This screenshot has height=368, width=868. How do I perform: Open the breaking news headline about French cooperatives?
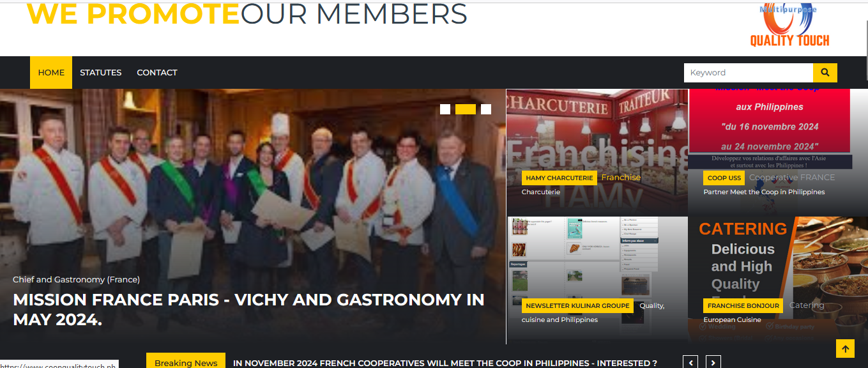point(445,363)
